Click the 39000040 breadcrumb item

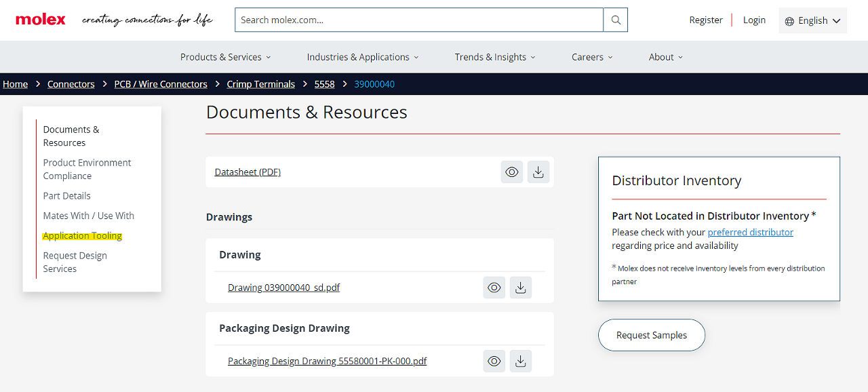[x=374, y=84]
